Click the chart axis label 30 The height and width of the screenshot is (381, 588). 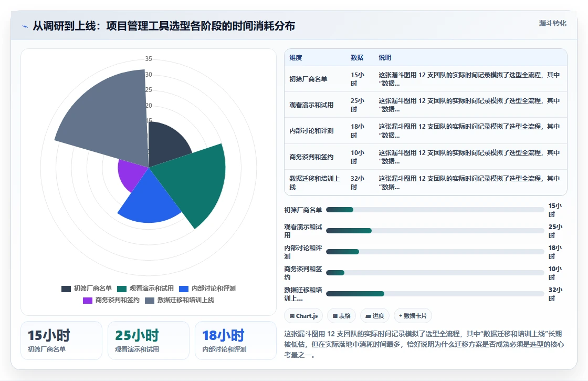coord(149,74)
